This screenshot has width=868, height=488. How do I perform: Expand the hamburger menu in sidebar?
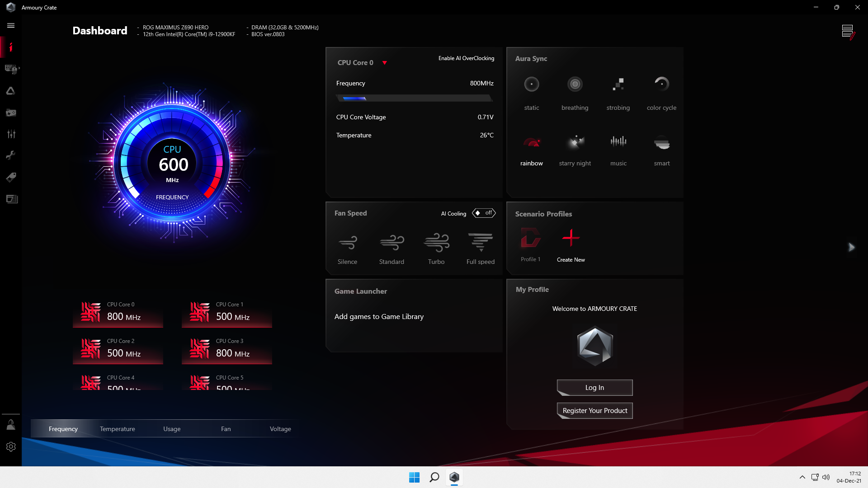click(11, 26)
